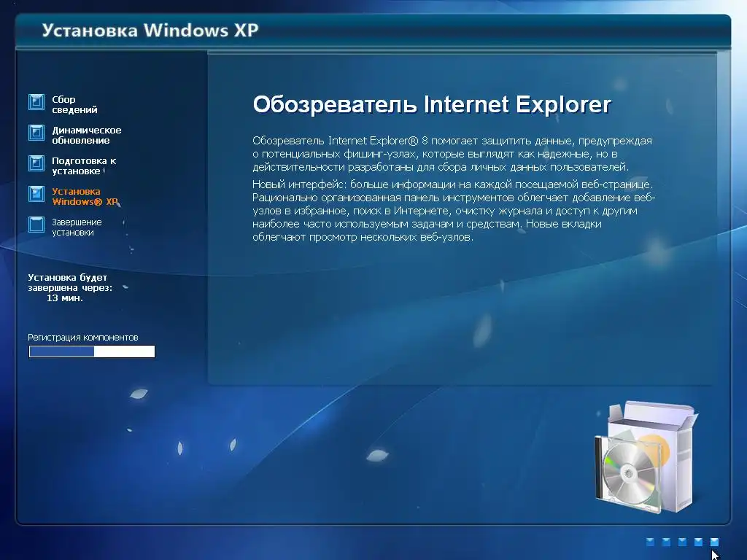This screenshot has height=560, width=747.
Task: Select the "Подготовка к установке" step label
Action: pos(84,166)
